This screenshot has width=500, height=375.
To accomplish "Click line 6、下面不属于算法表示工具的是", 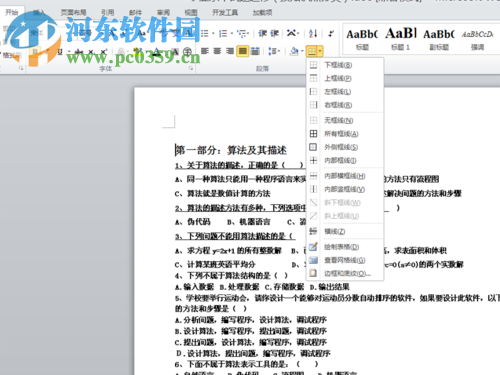I will (x=246, y=364).
